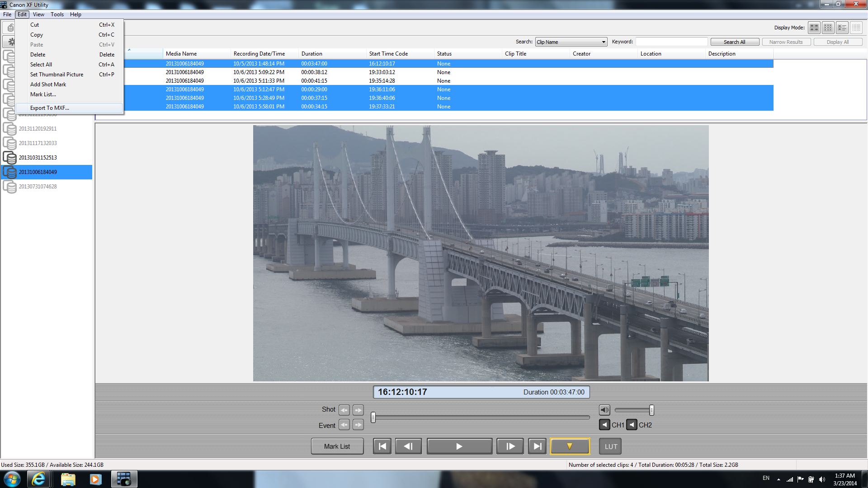
Task: Switch to large thumbnail display mode
Action: point(814,28)
